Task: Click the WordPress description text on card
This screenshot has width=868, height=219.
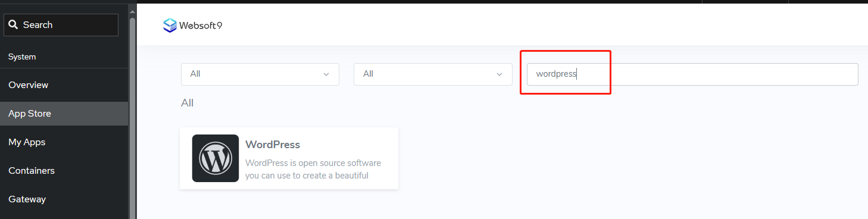Action: coord(313,169)
